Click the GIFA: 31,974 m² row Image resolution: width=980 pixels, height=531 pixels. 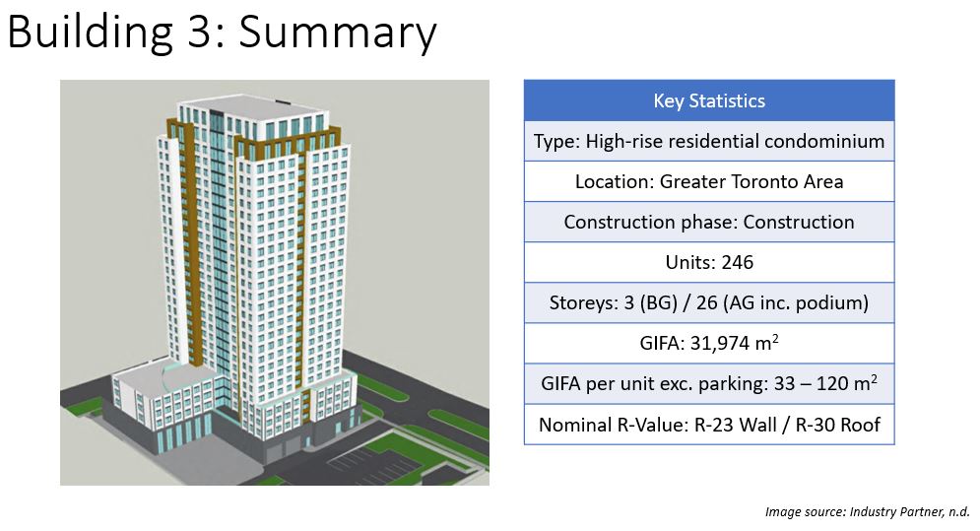pyautogui.click(x=709, y=344)
